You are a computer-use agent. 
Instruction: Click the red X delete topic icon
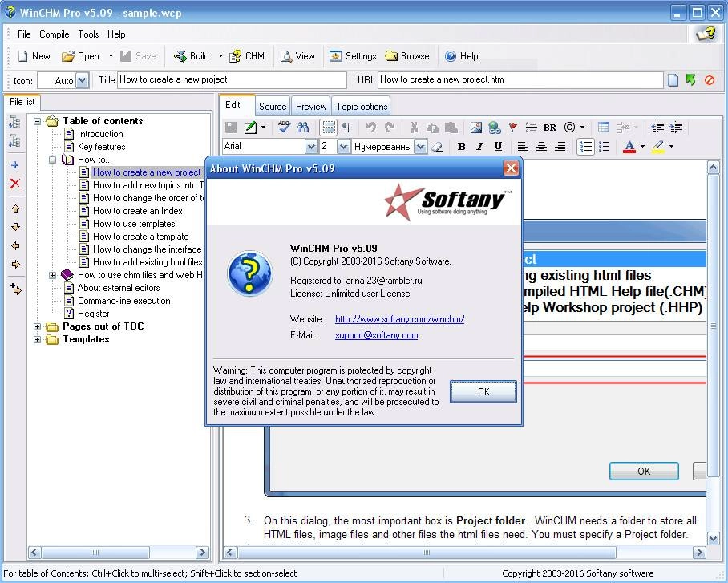pos(15,184)
